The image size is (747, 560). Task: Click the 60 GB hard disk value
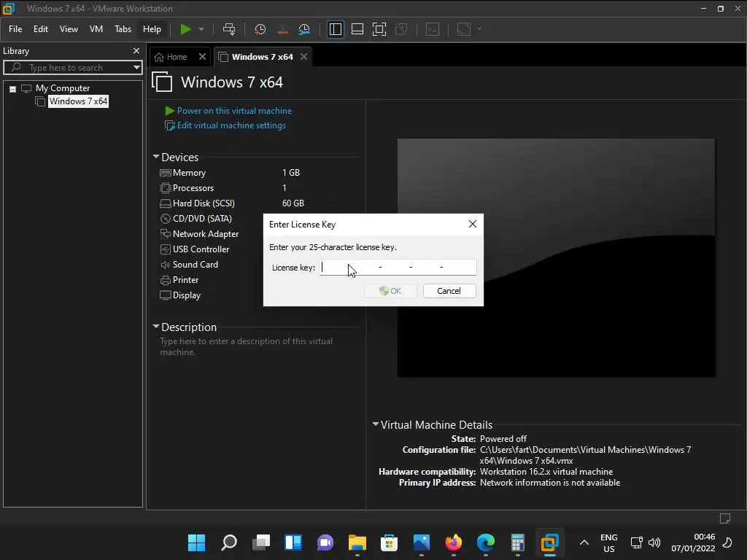(x=293, y=203)
